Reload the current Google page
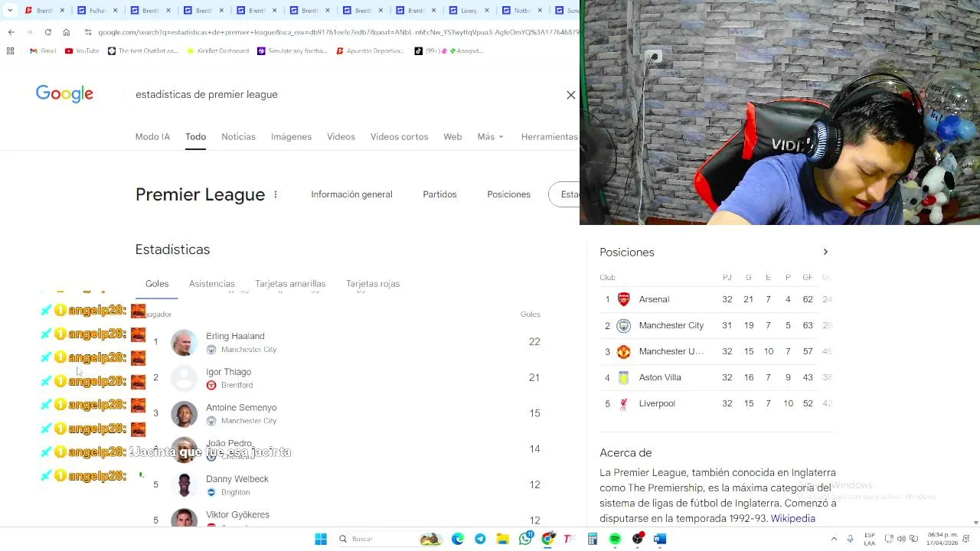This screenshot has height=551, width=980. pos(48,32)
